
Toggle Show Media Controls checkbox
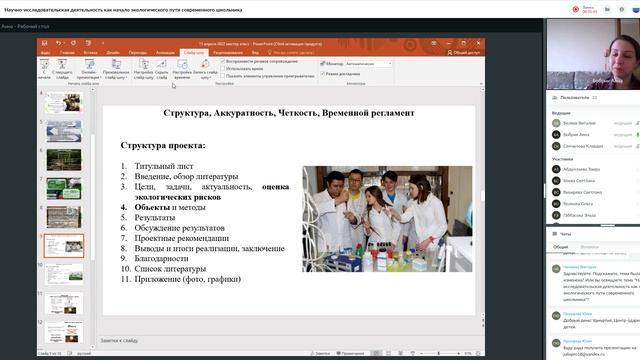point(223,76)
